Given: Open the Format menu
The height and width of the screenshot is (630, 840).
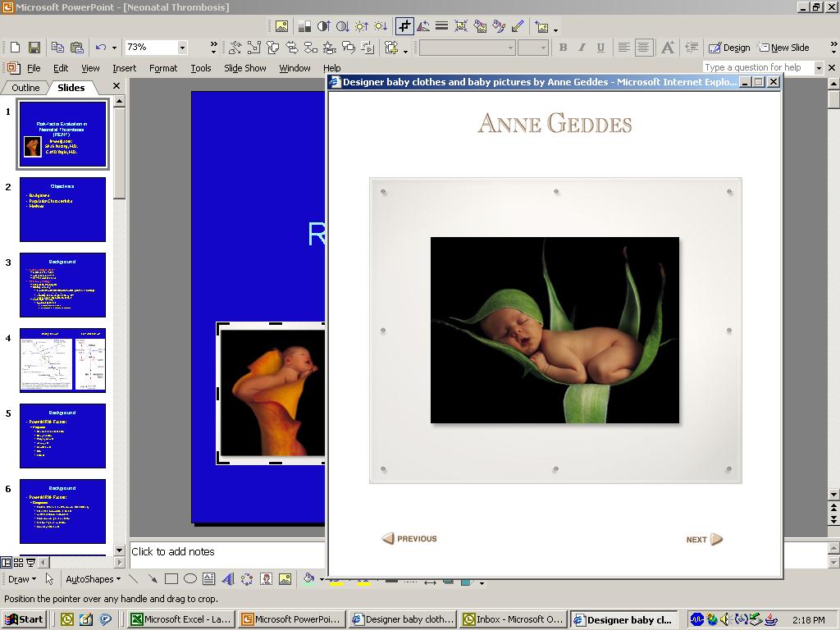Looking at the screenshot, I should [163, 68].
